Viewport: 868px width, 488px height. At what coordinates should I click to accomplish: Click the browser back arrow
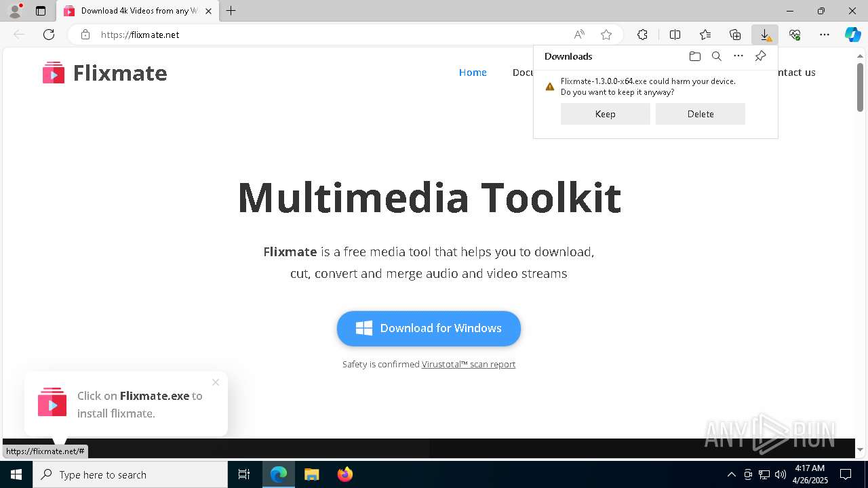coord(19,35)
